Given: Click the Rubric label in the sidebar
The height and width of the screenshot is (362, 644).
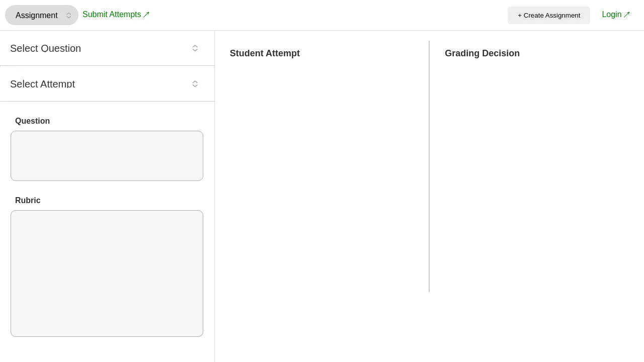Looking at the screenshot, I should click(x=28, y=200).
